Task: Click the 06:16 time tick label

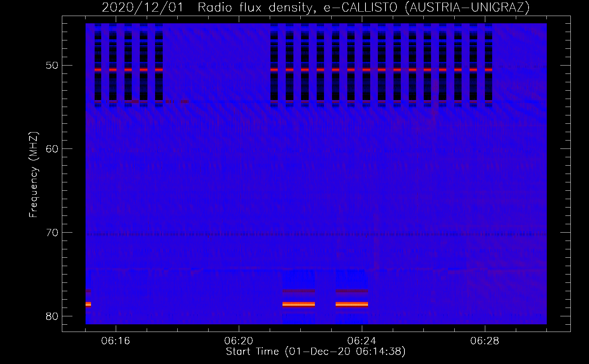Action: [116, 341]
